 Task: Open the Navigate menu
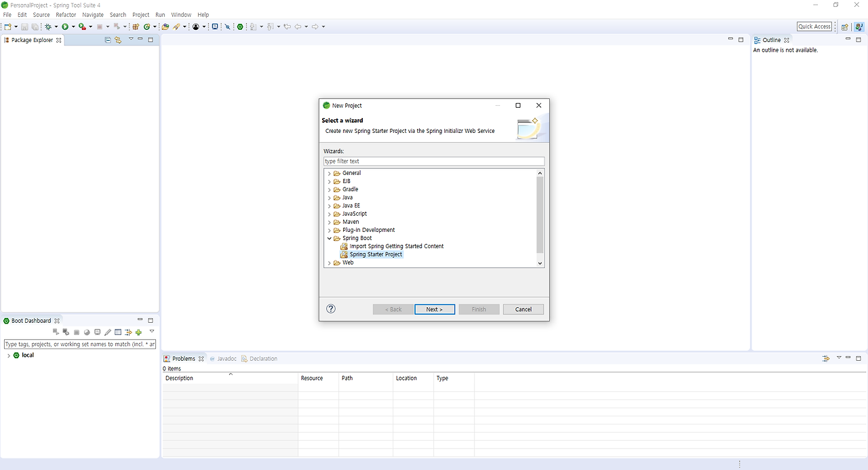click(x=93, y=14)
